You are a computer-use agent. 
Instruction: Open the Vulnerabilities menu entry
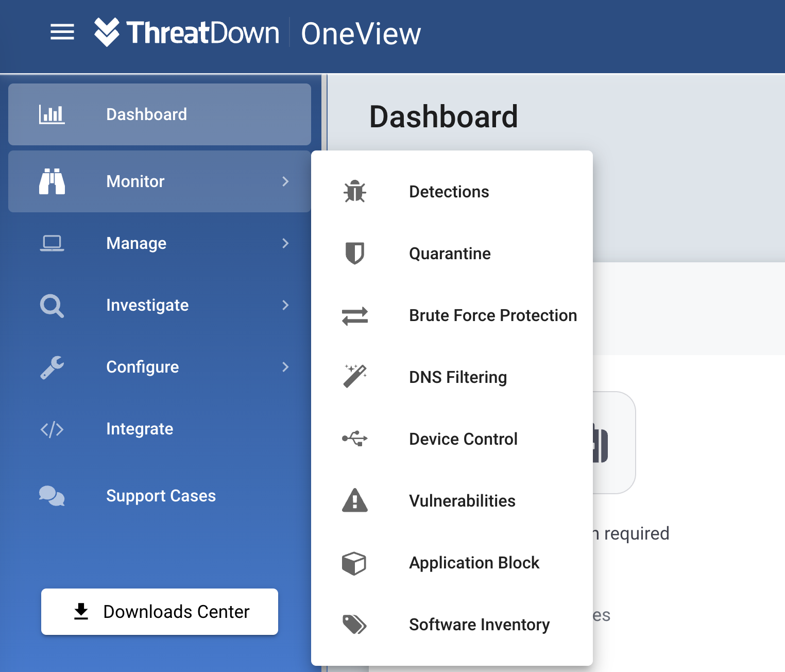pos(452,501)
